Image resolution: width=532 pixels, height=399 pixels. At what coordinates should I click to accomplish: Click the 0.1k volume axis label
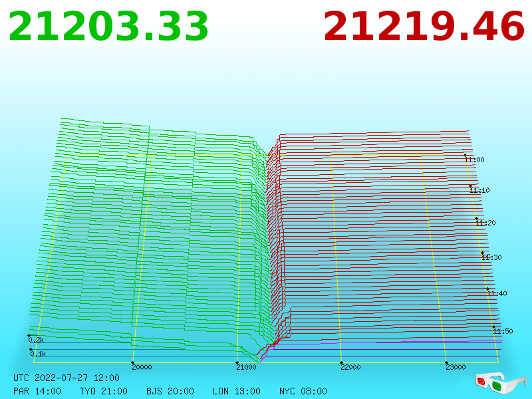click(x=38, y=354)
